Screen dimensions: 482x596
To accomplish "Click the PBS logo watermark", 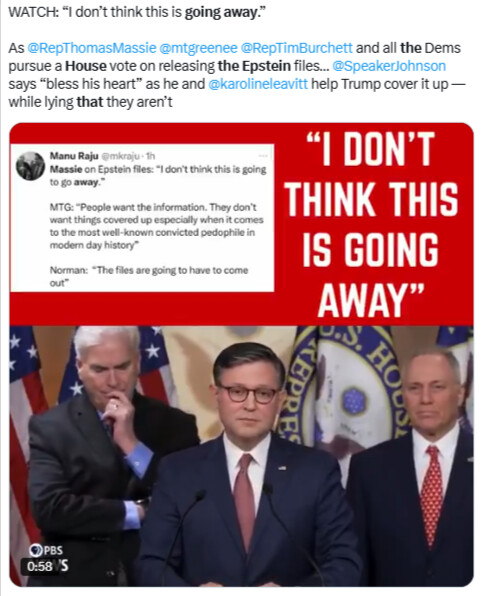I will click(46, 550).
